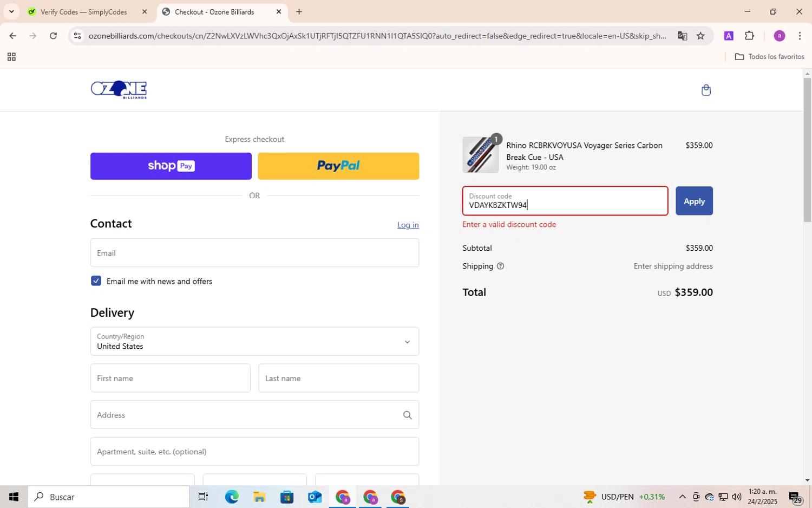Focus the Apartment, suite field
The width and height of the screenshot is (812, 508).
[x=254, y=451]
